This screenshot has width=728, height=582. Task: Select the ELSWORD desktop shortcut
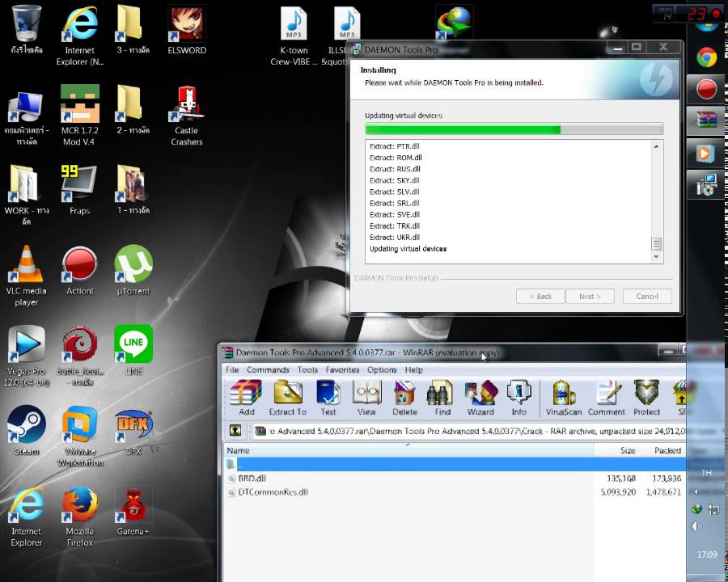(187, 29)
